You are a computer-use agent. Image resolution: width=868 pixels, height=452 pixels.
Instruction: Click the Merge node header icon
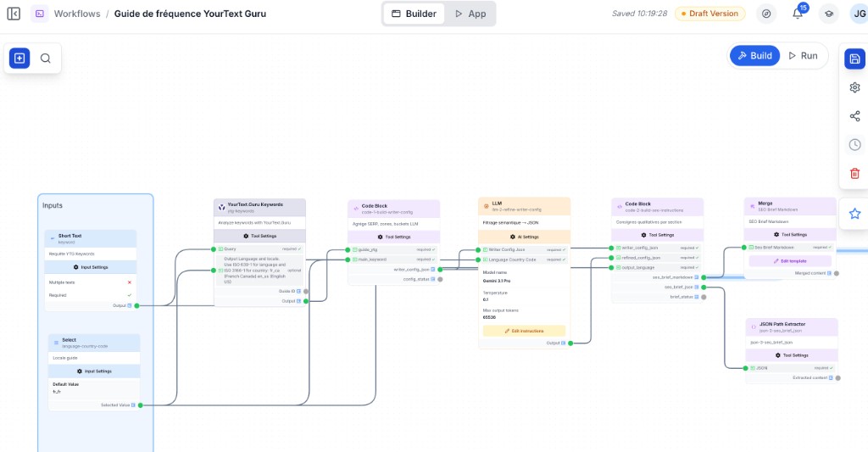click(x=752, y=206)
